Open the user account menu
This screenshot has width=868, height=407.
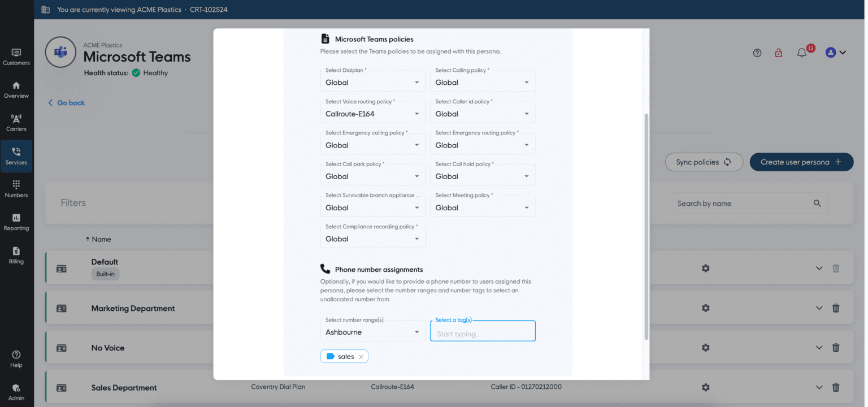(835, 52)
